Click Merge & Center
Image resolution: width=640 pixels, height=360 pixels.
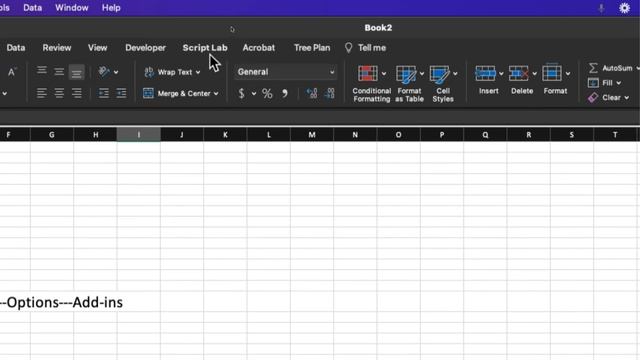[177, 93]
